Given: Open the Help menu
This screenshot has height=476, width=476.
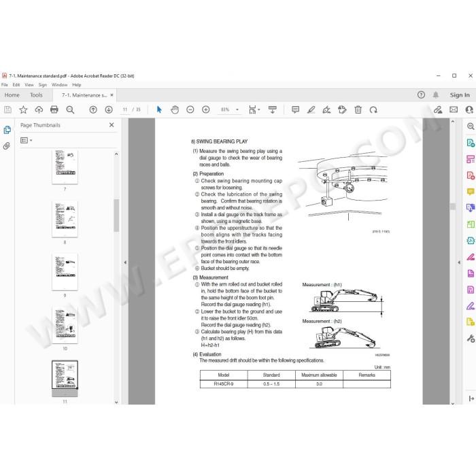Looking at the screenshot, I should point(76,85).
